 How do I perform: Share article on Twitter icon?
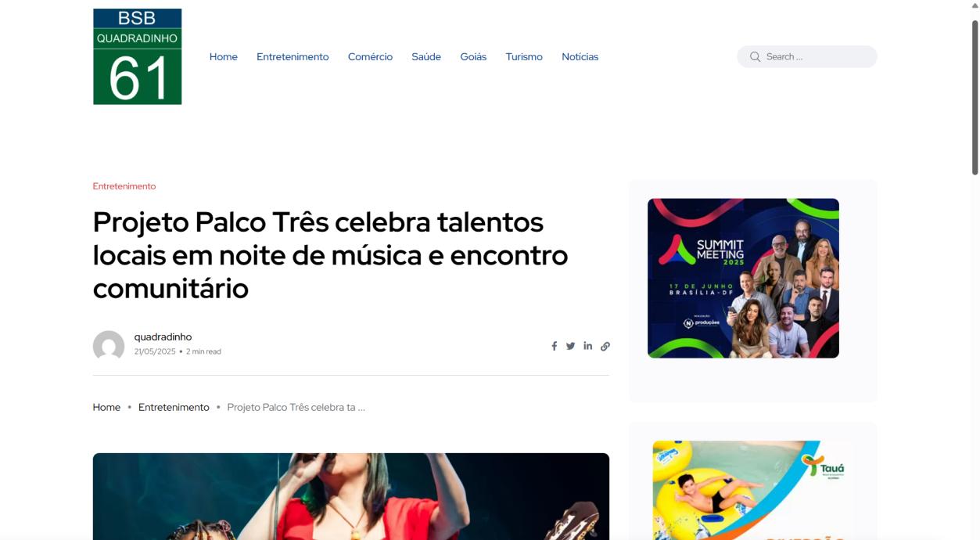[571, 346]
